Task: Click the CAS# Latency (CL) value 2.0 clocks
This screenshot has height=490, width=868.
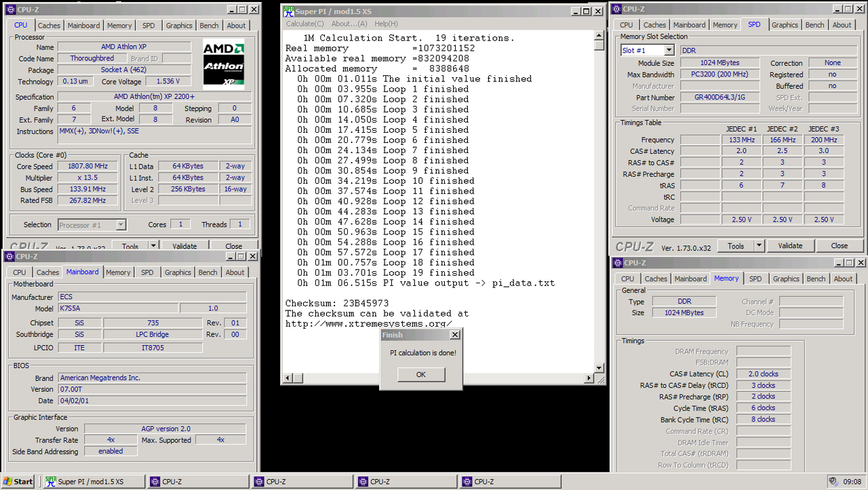Action: point(764,374)
